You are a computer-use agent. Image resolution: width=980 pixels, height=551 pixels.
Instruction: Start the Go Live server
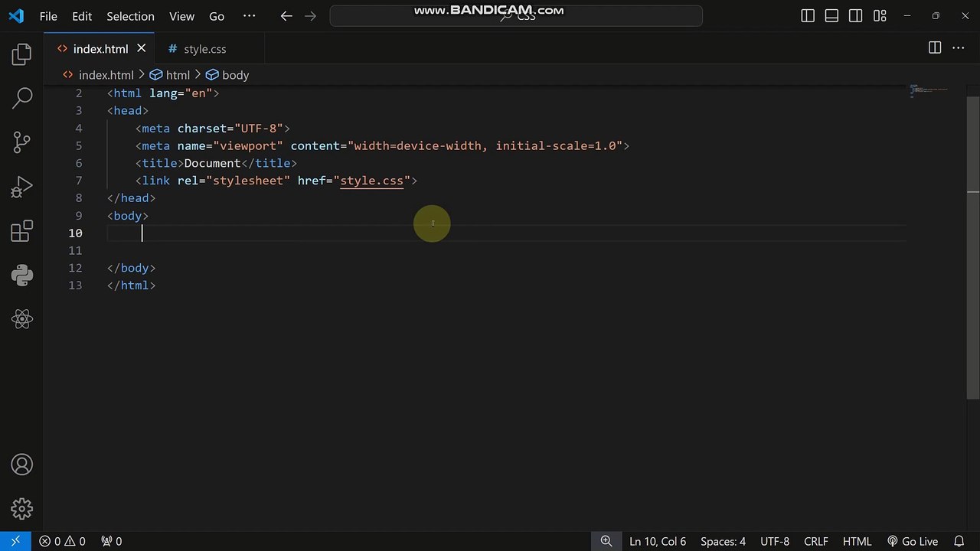pyautogui.click(x=913, y=541)
